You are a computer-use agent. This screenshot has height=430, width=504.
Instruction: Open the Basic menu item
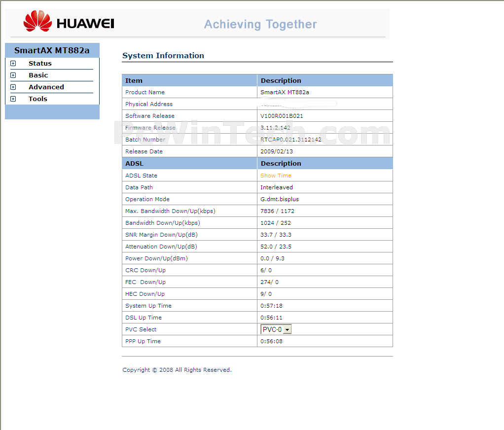click(38, 75)
